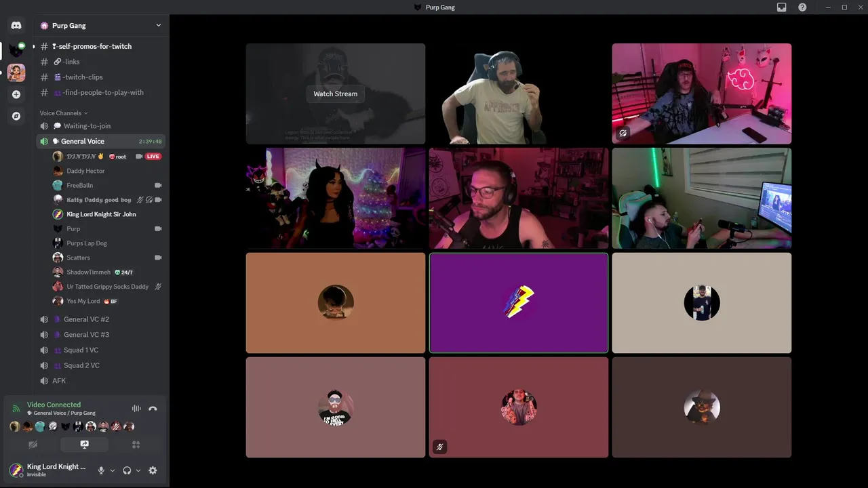Open the Activities launcher icon
Image resolution: width=868 pixels, height=488 pixels.
tap(136, 445)
